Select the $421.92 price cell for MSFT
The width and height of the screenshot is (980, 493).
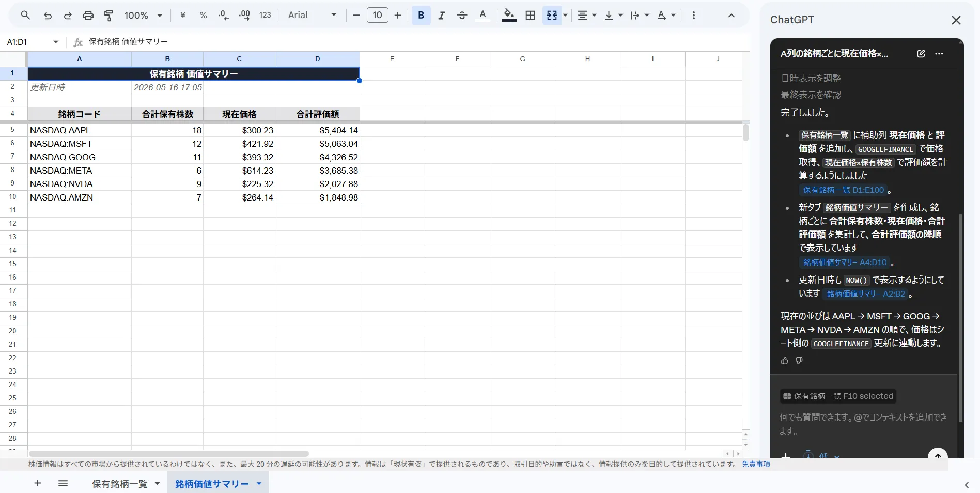pos(239,144)
